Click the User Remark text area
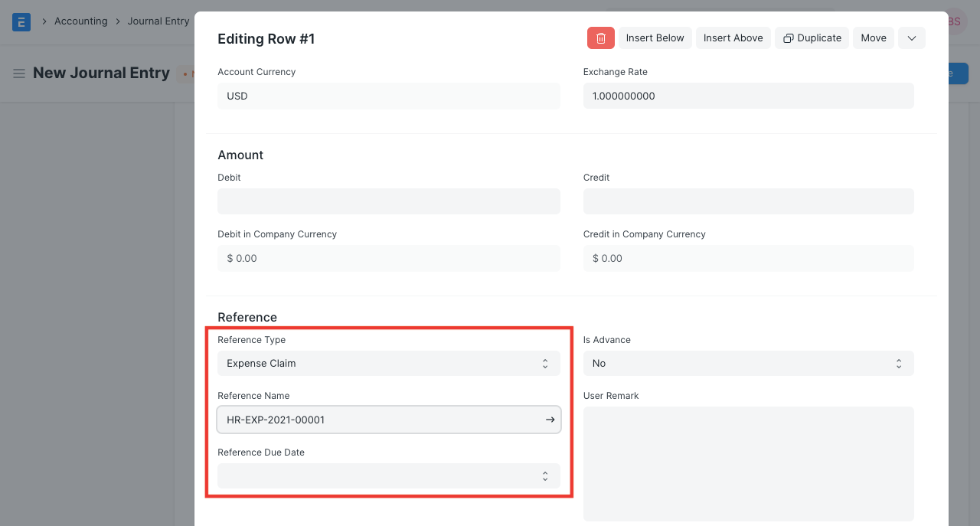Image resolution: width=980 pixels, height=526 pixels. tap(748, 463)
